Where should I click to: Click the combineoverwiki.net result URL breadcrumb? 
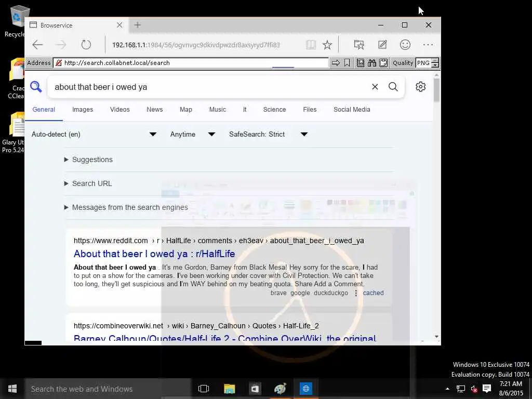tap(196, 326)
